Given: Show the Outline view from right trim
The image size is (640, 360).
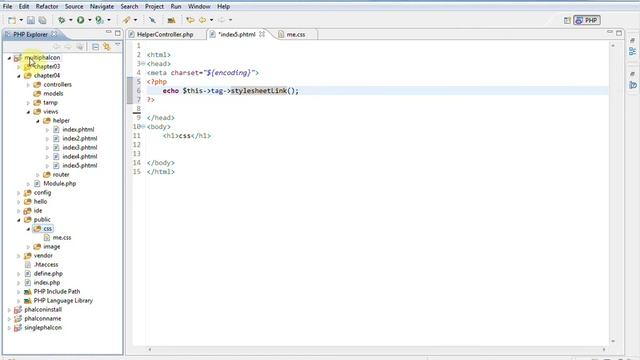Looking at the screenshot, I should click(x=633, y=51).
